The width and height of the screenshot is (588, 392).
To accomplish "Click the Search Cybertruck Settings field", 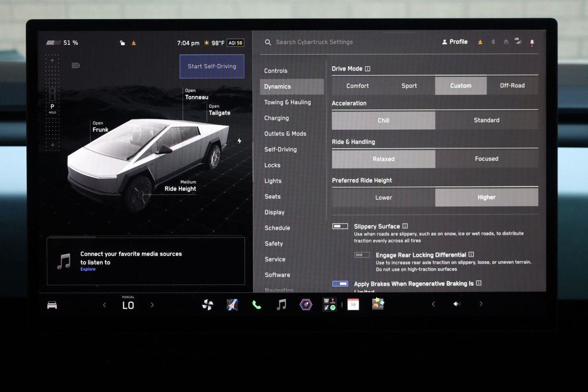I will pyautogui.click(x=314, y=42).
